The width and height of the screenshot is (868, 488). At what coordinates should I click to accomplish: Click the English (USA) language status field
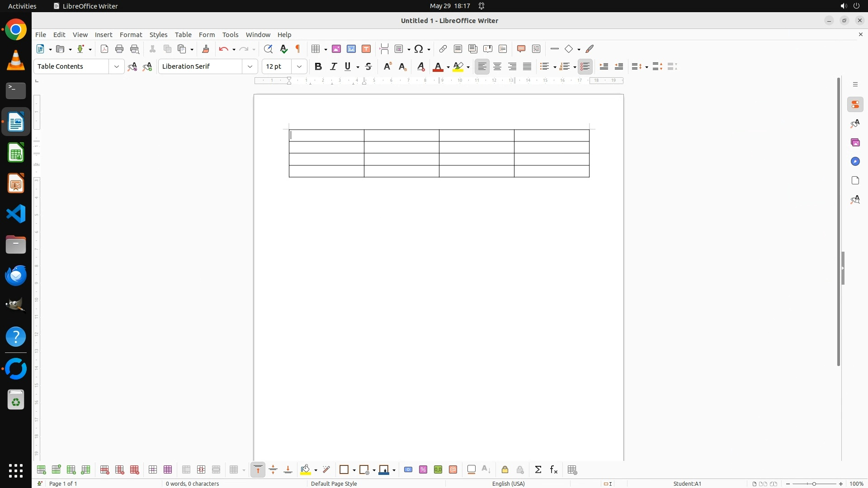(x=508, y=483)
